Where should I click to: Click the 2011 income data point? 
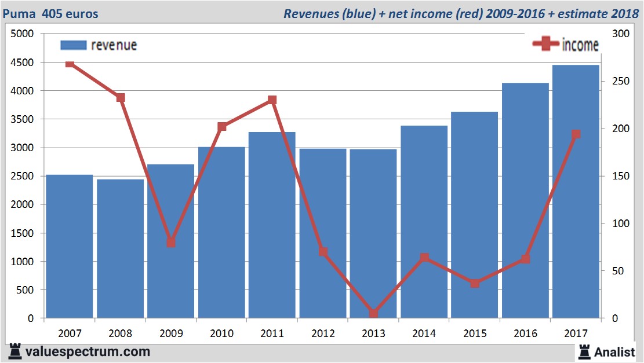point(272,100)
